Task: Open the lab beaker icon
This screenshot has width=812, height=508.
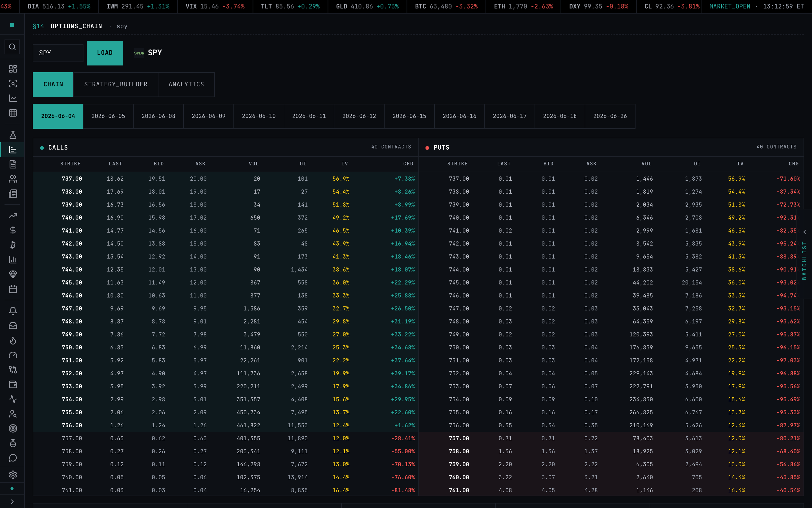Action: click(13, 135)
